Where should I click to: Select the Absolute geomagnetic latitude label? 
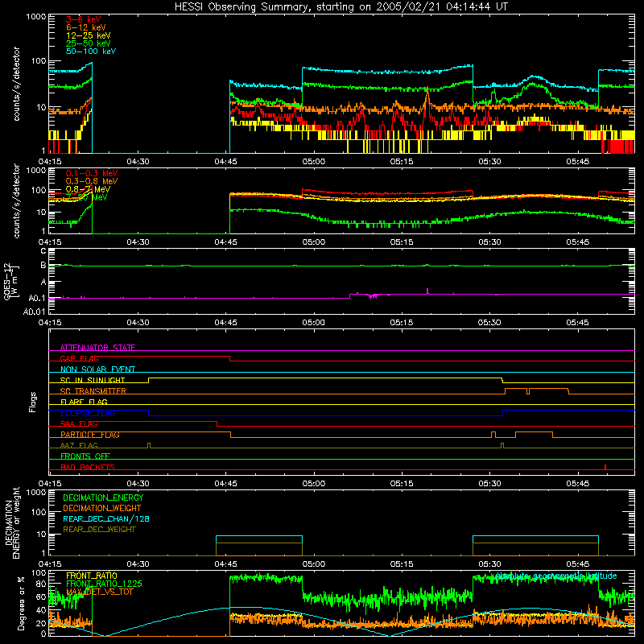tap(556, 576)
